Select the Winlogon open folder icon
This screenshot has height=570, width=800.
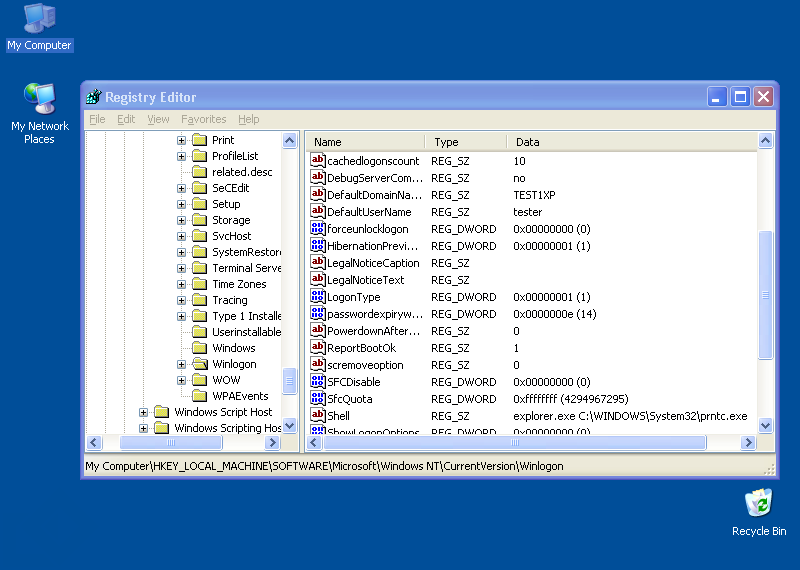point(199,364)
